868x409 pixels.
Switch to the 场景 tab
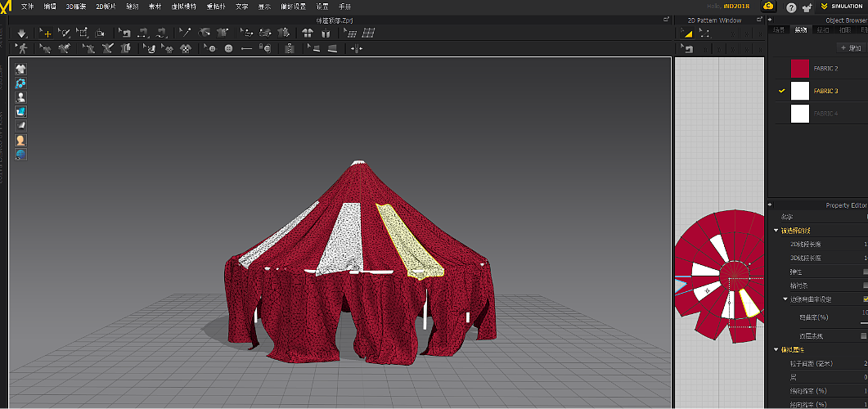pyautogui.click(x=778, y=30)
